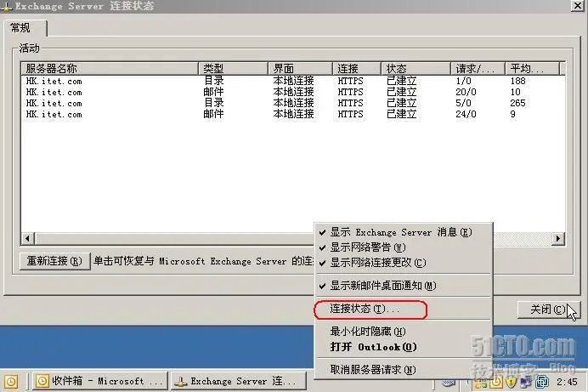
Task: Click the average value 10
Action: [x=515, y=93]
